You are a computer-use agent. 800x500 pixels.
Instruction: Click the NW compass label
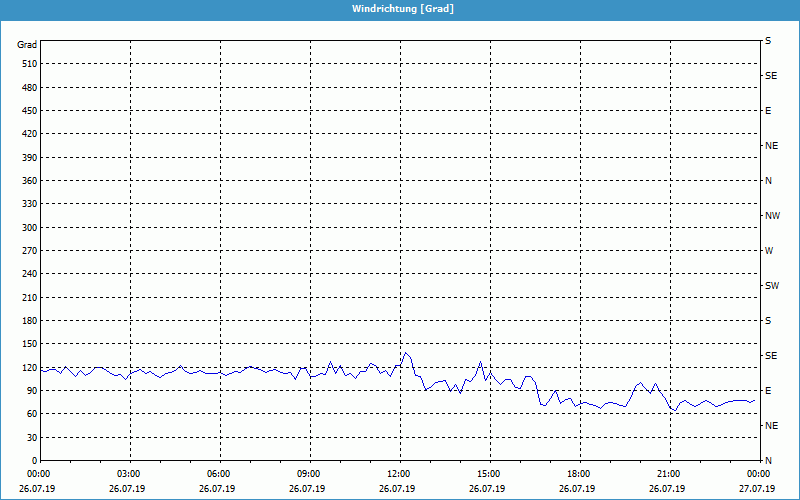point(772,216)
